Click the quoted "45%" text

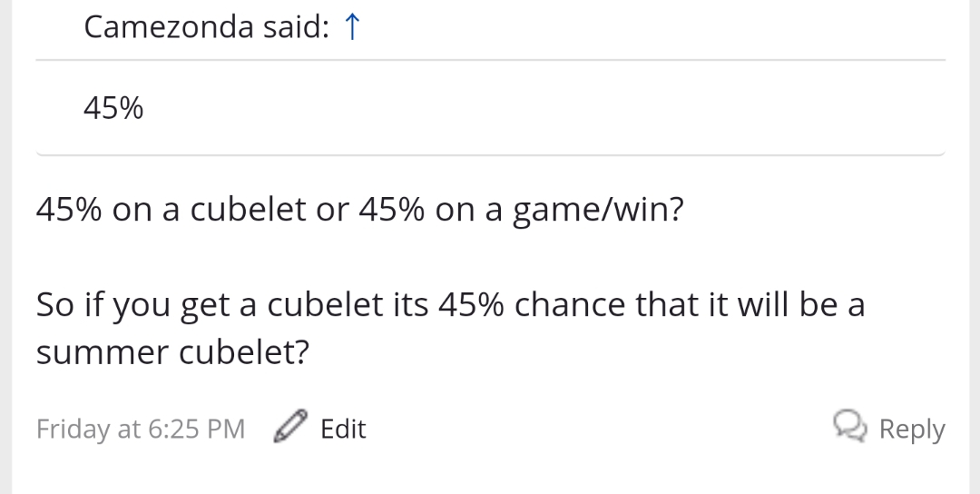pos(113,107)
